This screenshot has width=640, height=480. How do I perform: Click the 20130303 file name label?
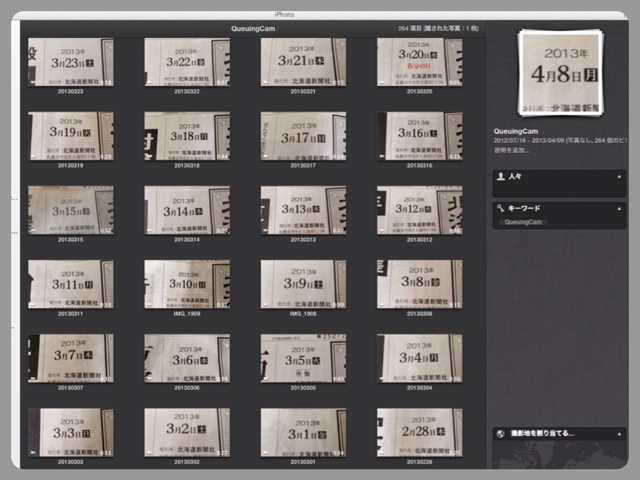point(71,462)
